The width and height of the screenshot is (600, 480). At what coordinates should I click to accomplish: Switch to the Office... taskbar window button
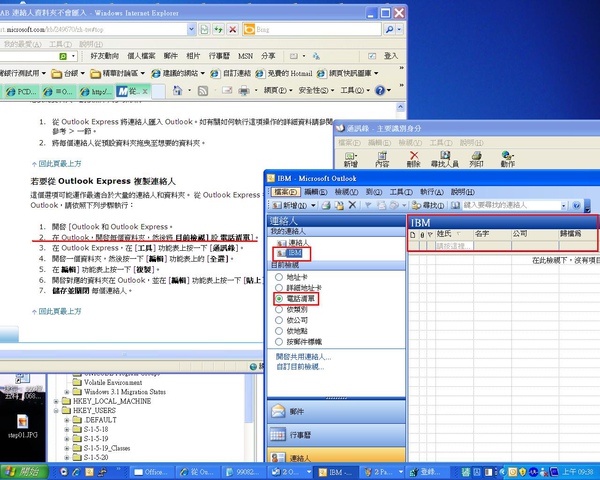tap(152, 472)
